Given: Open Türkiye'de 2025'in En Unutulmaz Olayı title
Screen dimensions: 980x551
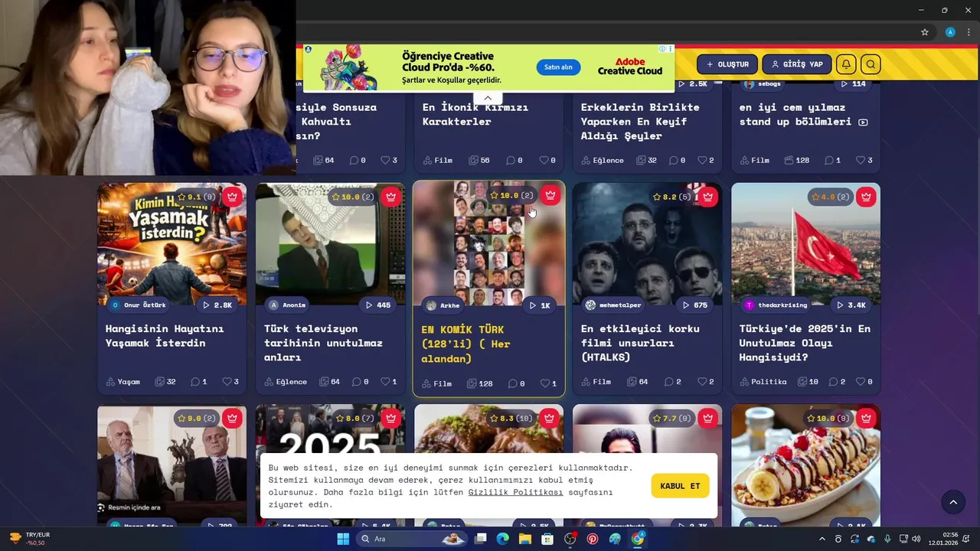Looking at the screenshot, I should 805,343.
